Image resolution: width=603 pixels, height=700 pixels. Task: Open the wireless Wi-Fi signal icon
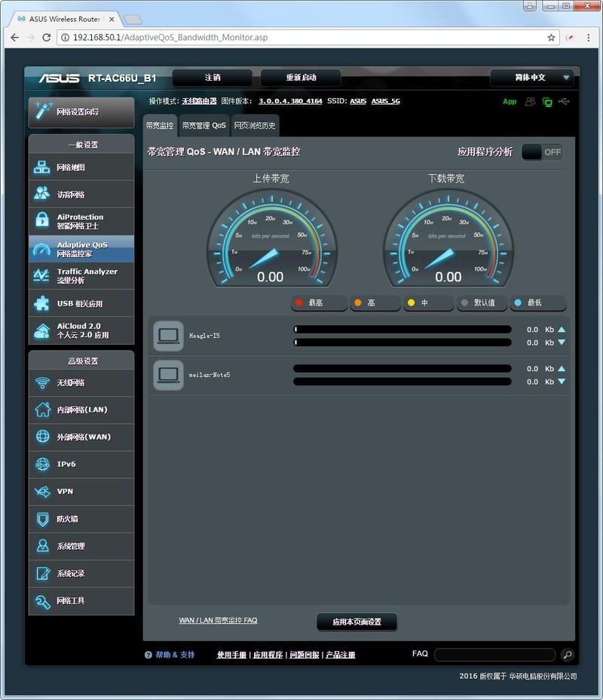tap(43, 382)
